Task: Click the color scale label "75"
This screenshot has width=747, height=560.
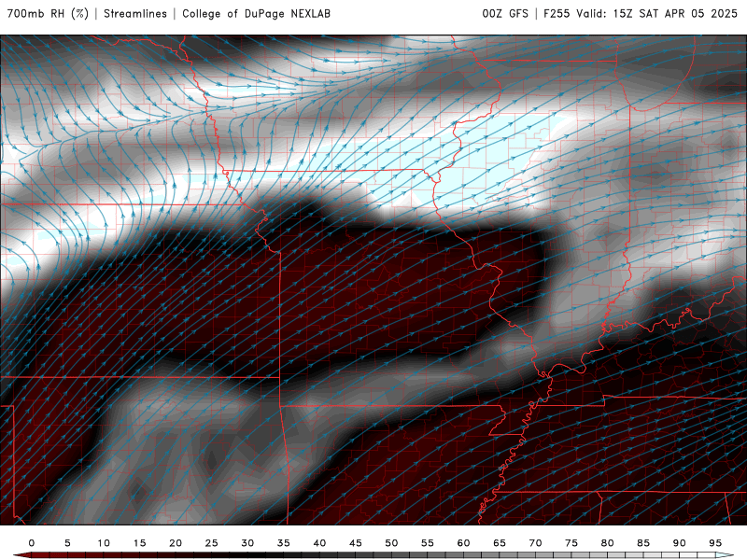Action: (x=571, y=543)
